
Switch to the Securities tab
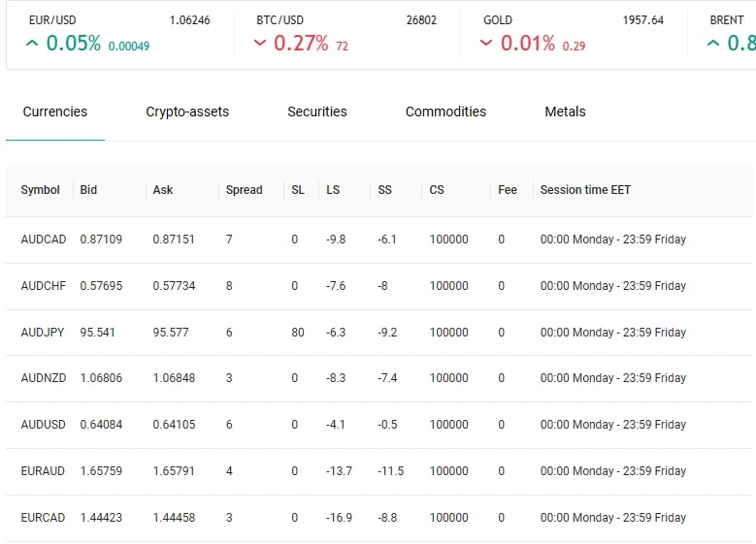[317, 112]
